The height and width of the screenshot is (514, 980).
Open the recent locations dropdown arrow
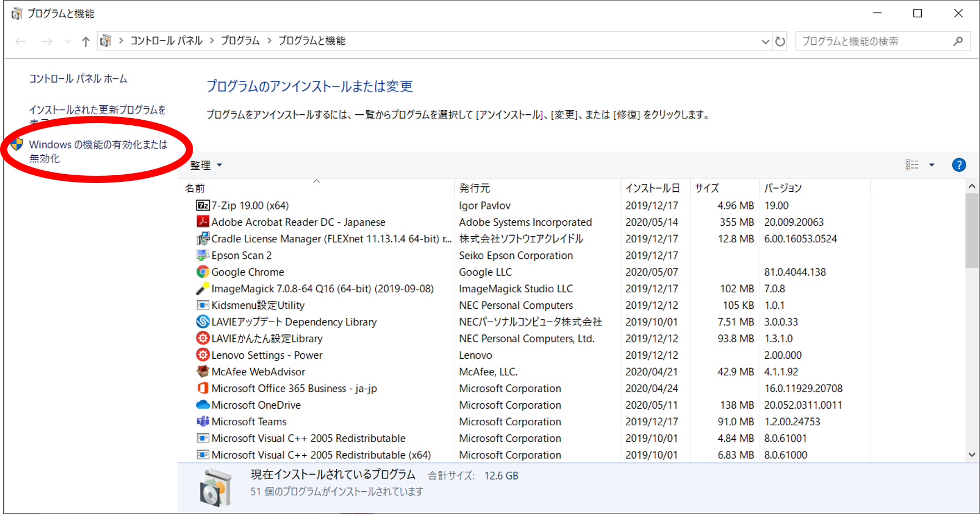[x=68, y=41]
